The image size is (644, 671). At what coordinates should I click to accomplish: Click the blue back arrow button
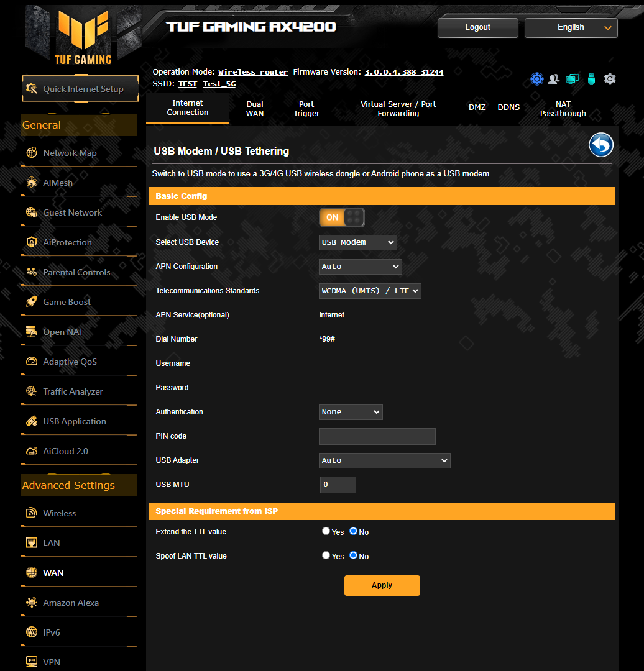click(x=601, y=145)
